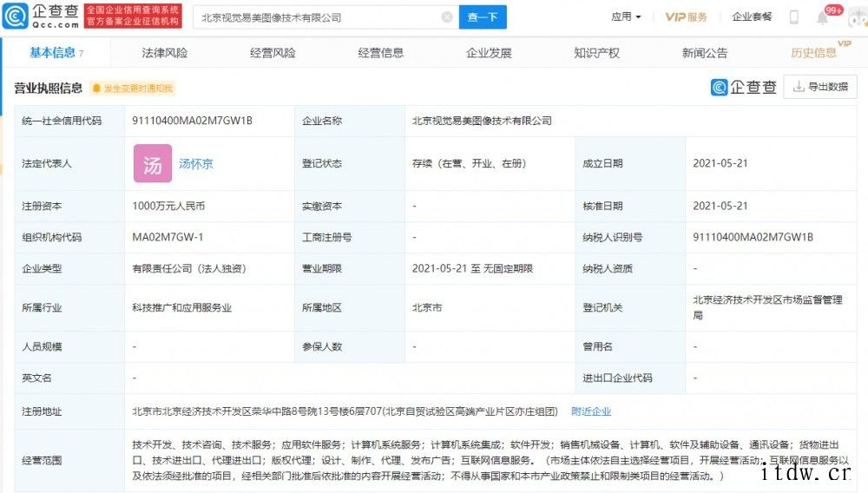Click the 全国企业信用查询系统 red banner
This screenshot has height=493, width=868.
point(132,16)
